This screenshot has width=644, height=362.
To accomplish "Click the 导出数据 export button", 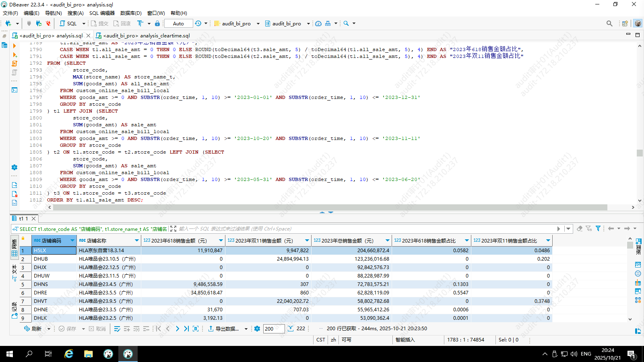I will click(x=223, y=329).
